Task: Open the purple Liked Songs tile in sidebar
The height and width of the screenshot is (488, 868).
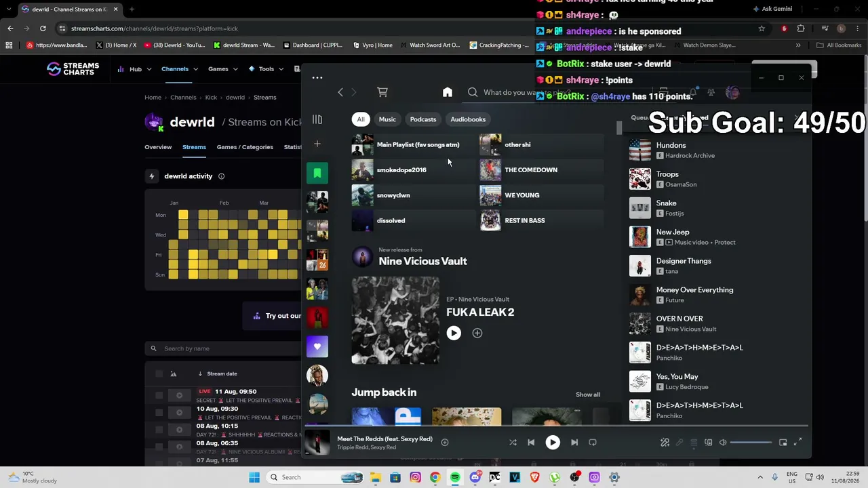Action: 317,346
